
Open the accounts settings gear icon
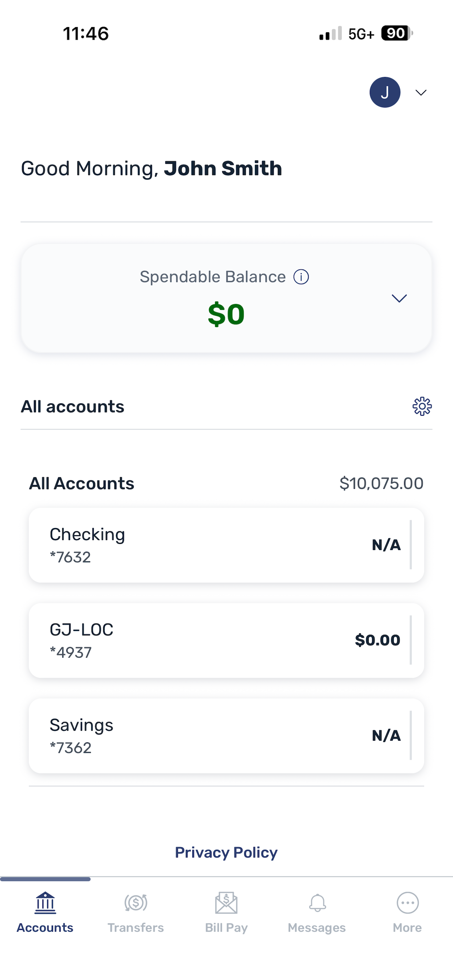click(x=422, y=406)
